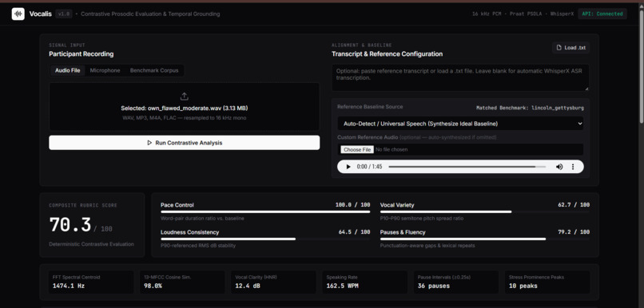644x308 pixels.
Task: Click Choose File for custom reference audio
Action: [357, 150]
